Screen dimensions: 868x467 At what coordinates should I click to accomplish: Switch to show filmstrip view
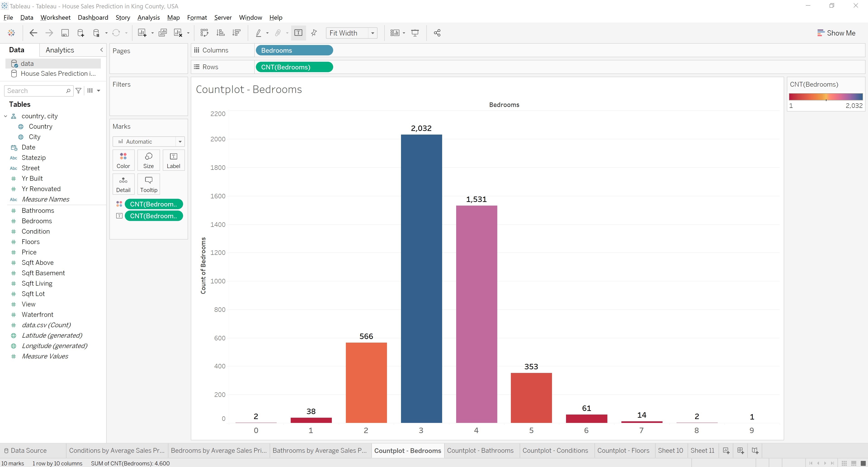coord(854,463)
